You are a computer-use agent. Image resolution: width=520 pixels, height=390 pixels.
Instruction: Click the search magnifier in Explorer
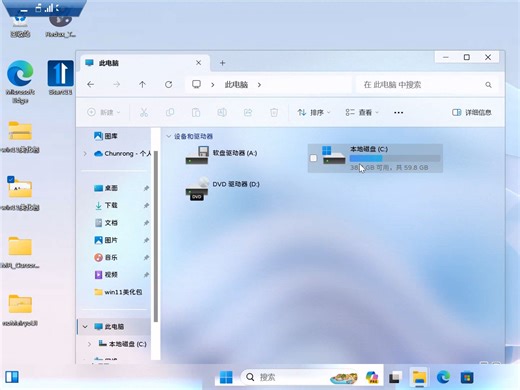click(x=488, y=85)
